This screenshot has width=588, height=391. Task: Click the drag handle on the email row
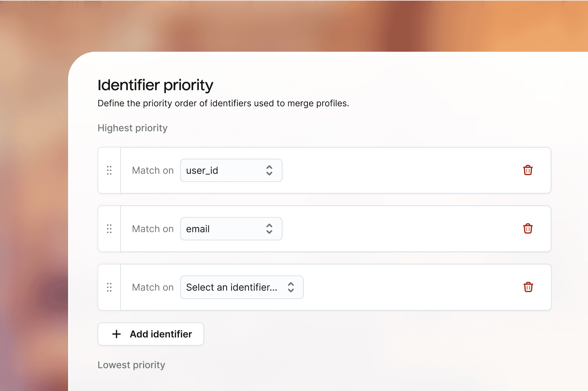pos(109,229)
